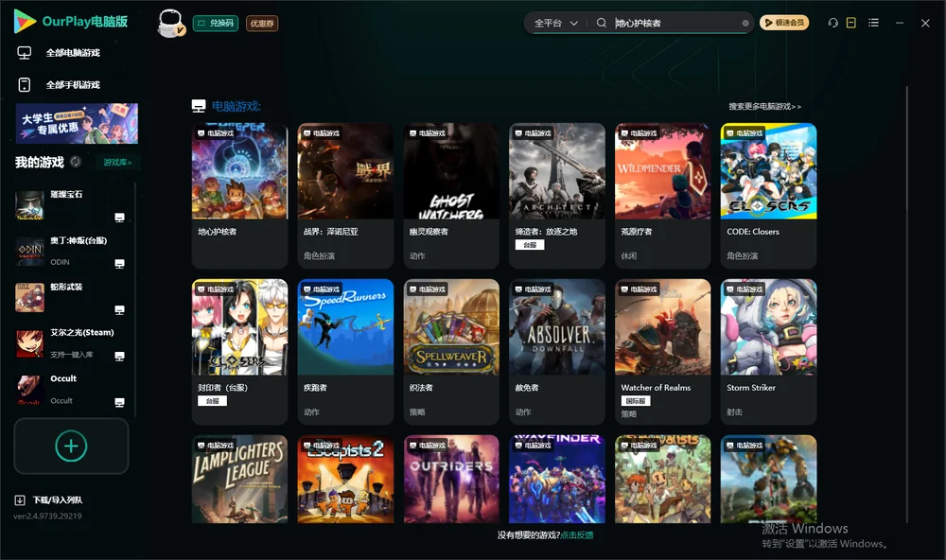Click PC icon beside 奥丁:神叛(台服)

pos(119,264)
